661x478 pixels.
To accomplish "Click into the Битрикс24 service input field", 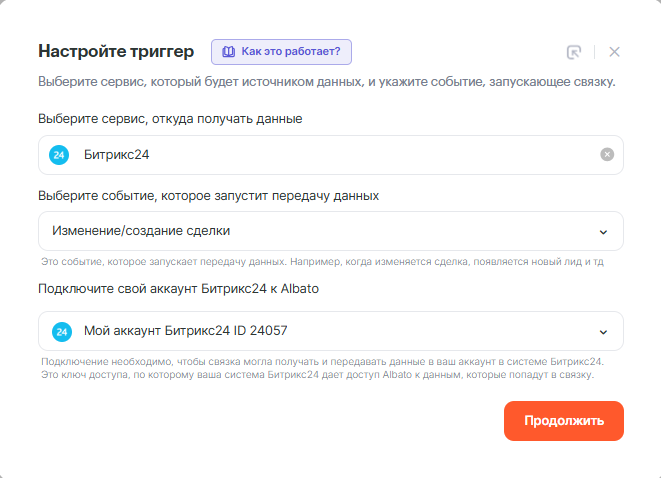I will point(330,155).
